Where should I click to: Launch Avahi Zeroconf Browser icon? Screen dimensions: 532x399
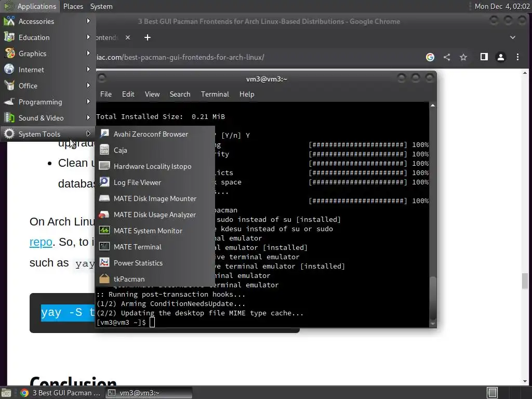click(104, 134)
